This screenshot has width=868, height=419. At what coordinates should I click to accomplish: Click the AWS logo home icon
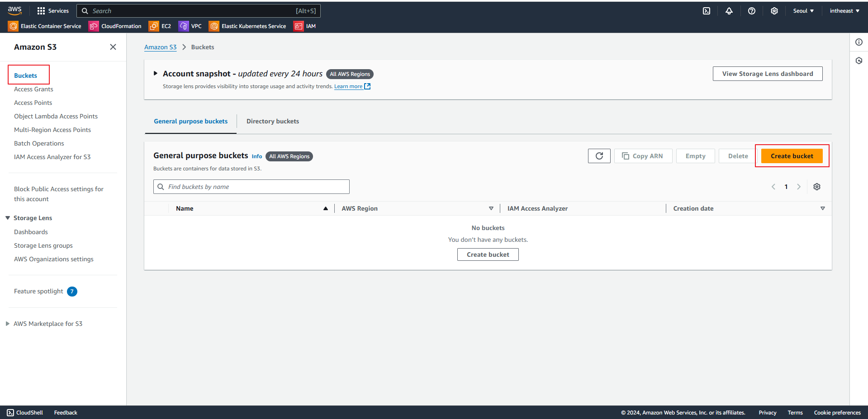pyautogui.click(x=14, y=10)
